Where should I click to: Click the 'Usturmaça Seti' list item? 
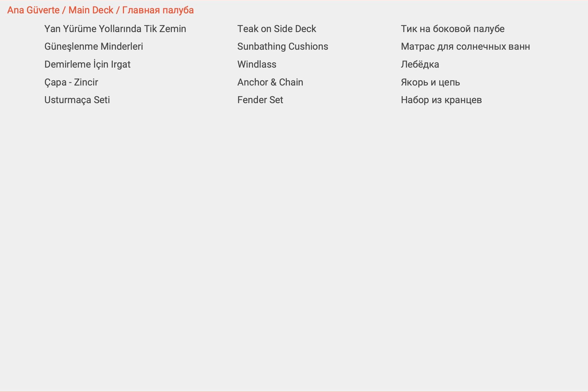coord(77,100)
